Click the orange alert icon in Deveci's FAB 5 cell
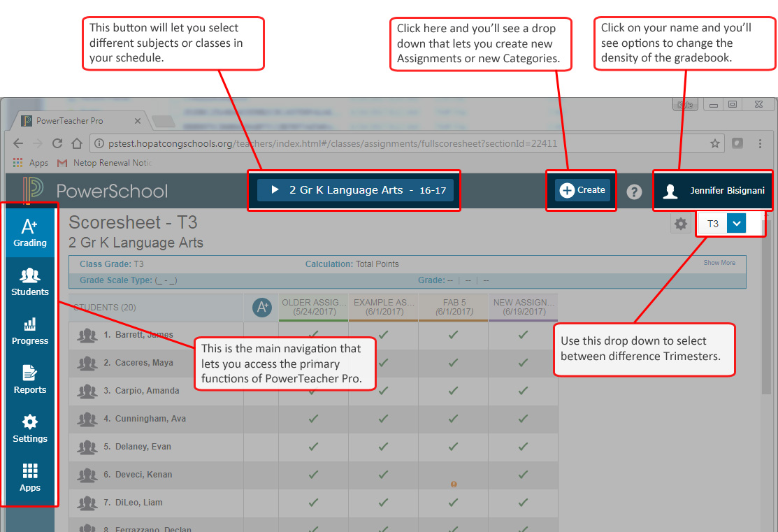The height and width of the screenshot is (532, 778). tap(454, 484)
